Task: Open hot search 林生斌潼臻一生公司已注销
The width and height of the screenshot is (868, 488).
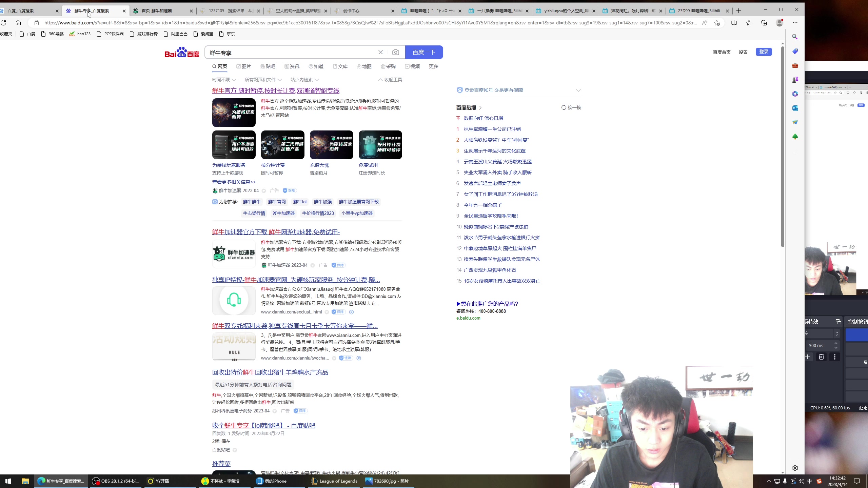Action: click(492, 129)
